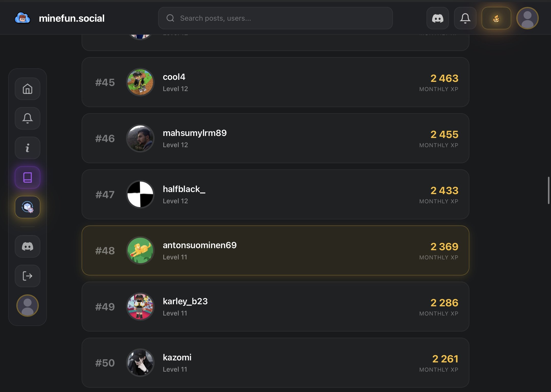
Task: Open the cube gear icon in sidebar
Action: click(28, 207)
